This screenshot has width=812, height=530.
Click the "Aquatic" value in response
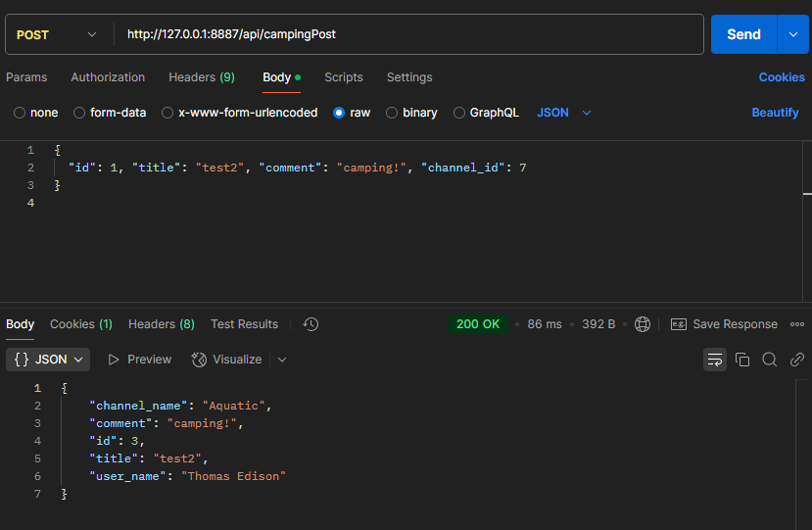(x=233, y=406)
